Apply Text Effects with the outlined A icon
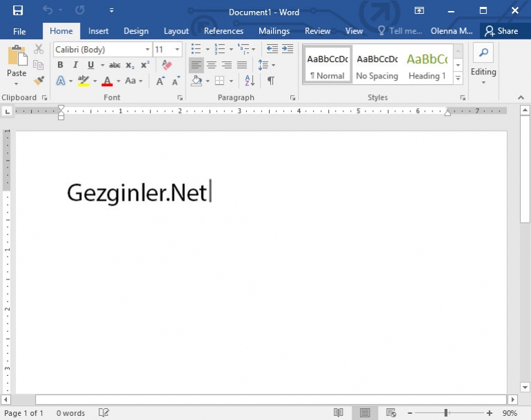Screen dimensions: 531x420 (61, 81)
